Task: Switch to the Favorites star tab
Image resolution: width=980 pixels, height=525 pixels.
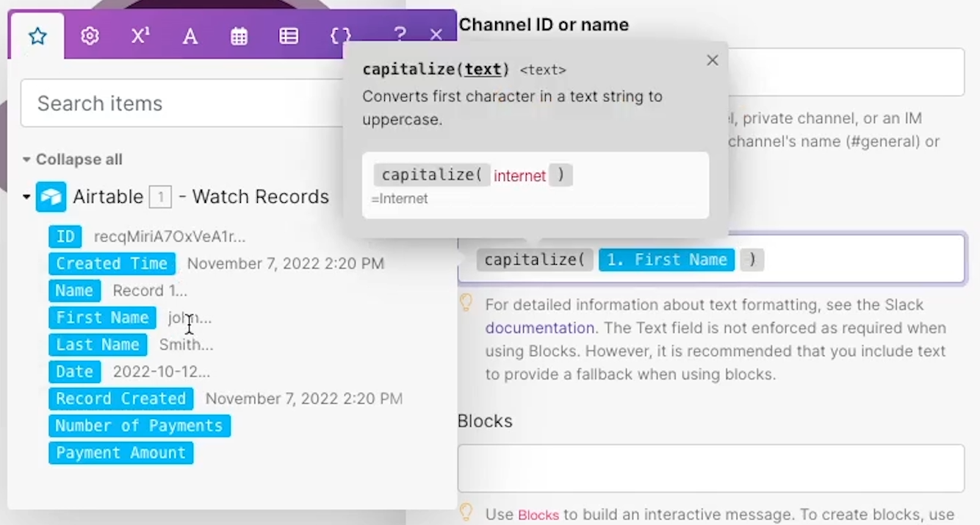Action: [37, 35]
